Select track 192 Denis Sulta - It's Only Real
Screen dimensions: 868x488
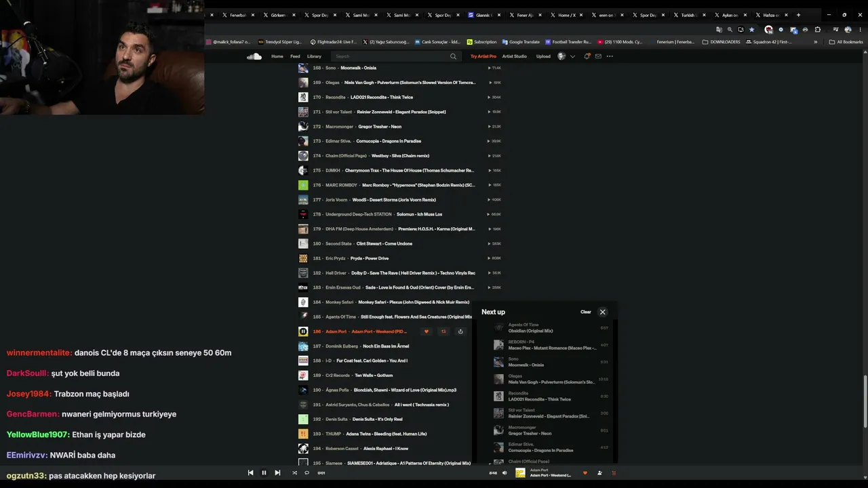378,420
